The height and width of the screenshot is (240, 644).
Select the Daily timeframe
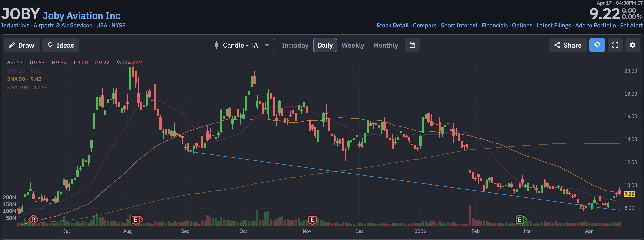click(x=325, y=45)
